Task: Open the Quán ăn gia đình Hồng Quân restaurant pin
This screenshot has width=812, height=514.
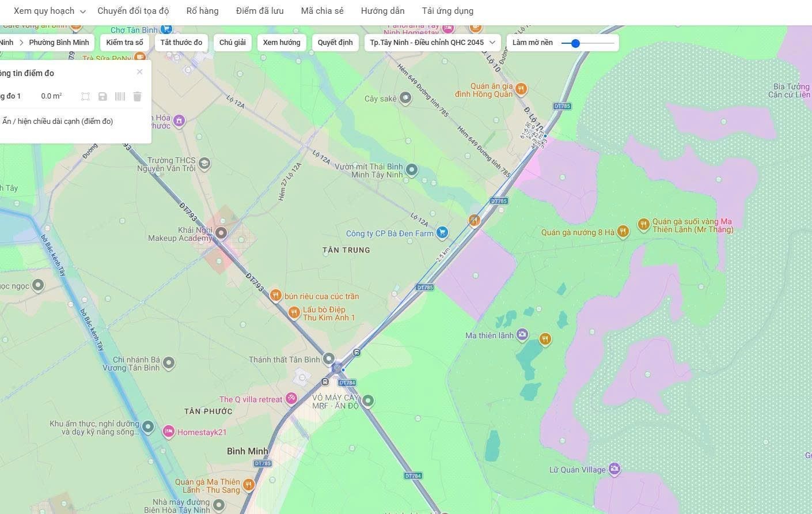Action: coord(521,89)
